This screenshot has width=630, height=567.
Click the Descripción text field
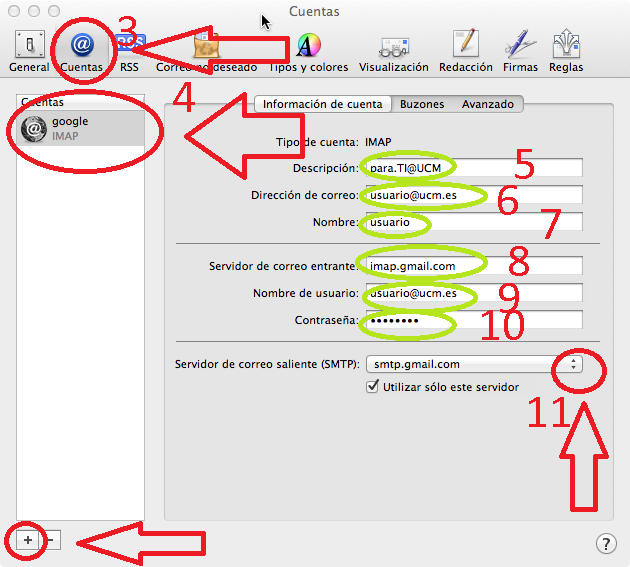(472, 167)
